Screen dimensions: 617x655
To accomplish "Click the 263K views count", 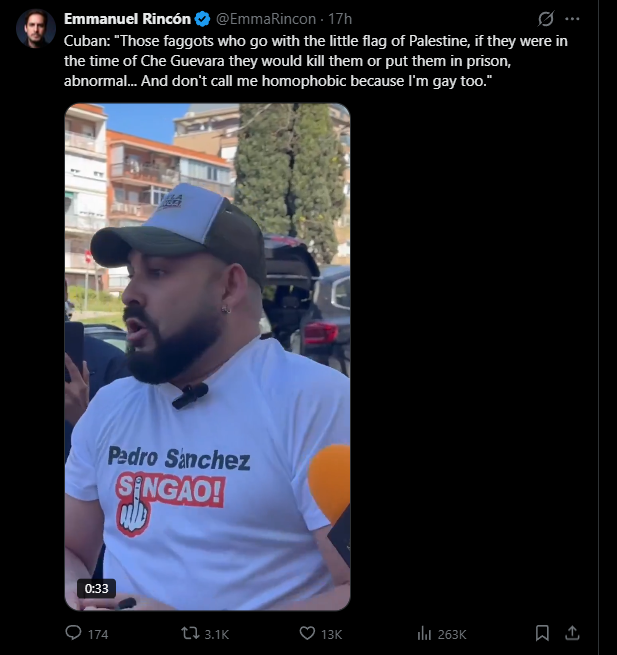I will [452, 635].
